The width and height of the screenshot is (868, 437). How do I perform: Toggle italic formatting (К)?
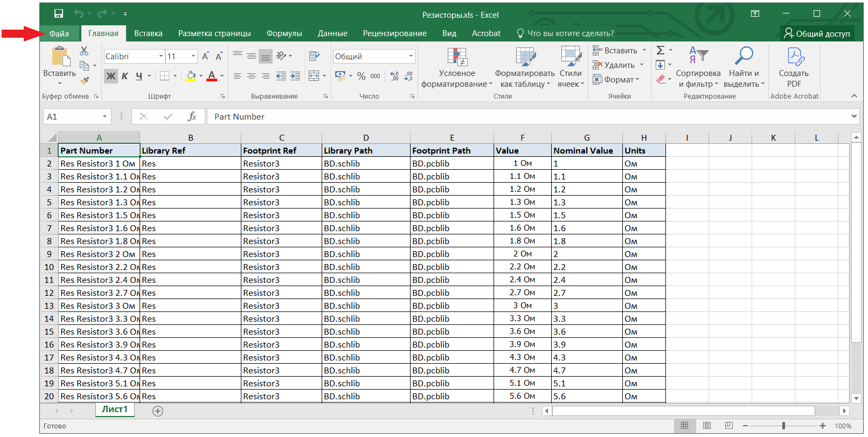125,76
